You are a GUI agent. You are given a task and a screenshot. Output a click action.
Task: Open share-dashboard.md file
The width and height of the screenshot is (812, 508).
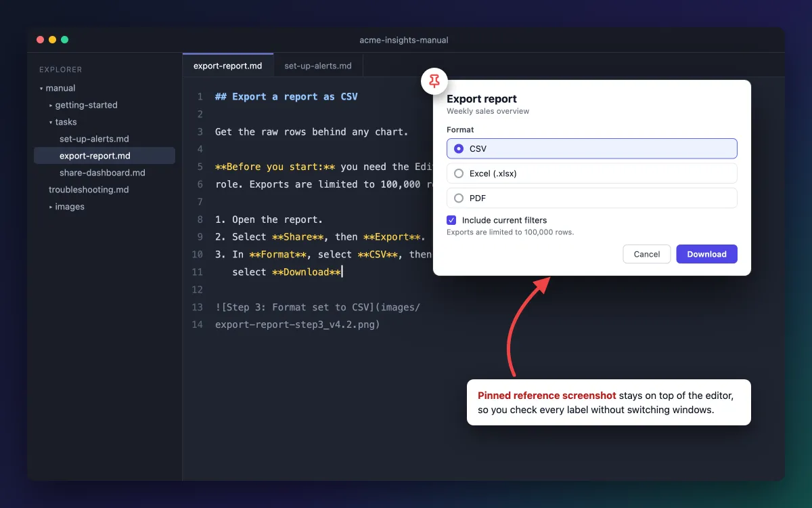pos(102,173)
